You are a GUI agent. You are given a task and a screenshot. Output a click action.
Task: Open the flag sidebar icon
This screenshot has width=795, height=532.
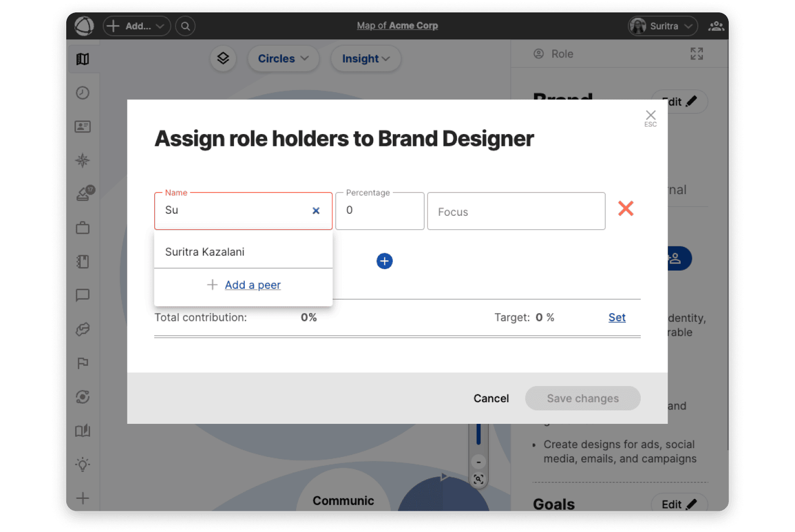click(83, 363)
